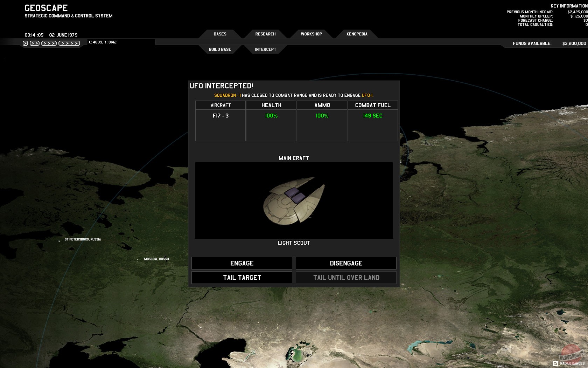Set time to slowest single-arrow speed
Viewport: 588px width, 368px height.
25,43
